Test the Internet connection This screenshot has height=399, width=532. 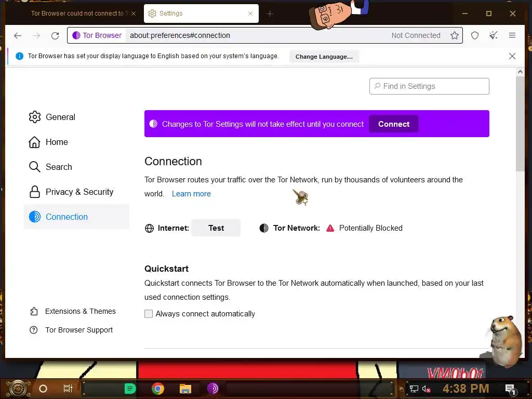(x=216, y=228)
